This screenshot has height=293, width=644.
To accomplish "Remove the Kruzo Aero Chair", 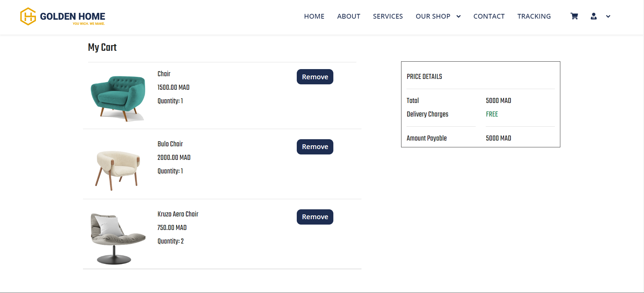I will point(315,217).
